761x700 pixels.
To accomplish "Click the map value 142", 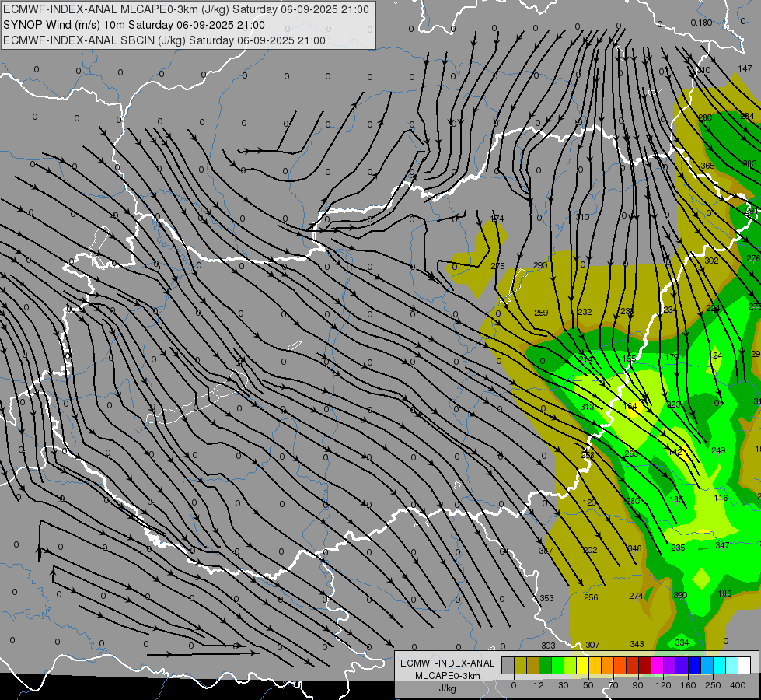I will coord(675,452).
